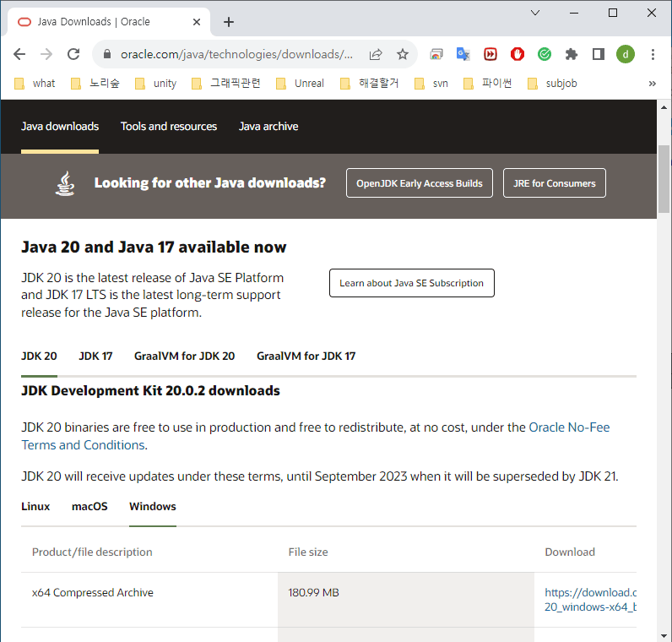
Task: Click the page scrollbar up arrow
Action: click(x=664, y=107)
